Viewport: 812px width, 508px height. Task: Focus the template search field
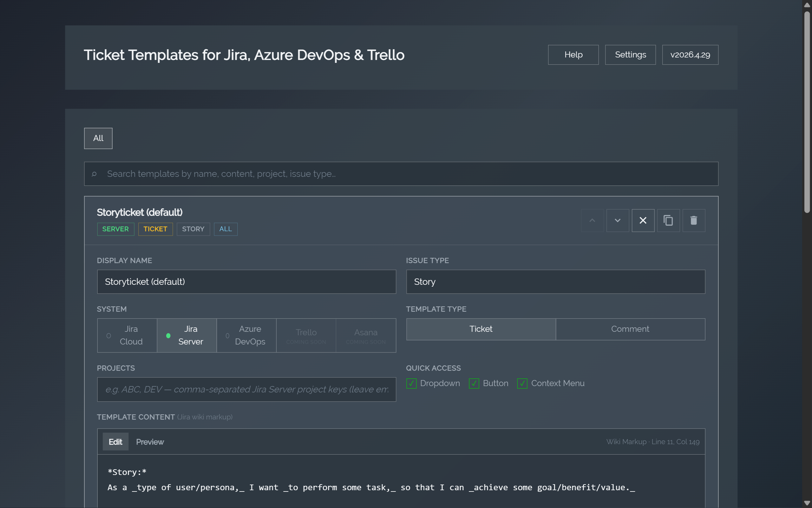[401, 174]
